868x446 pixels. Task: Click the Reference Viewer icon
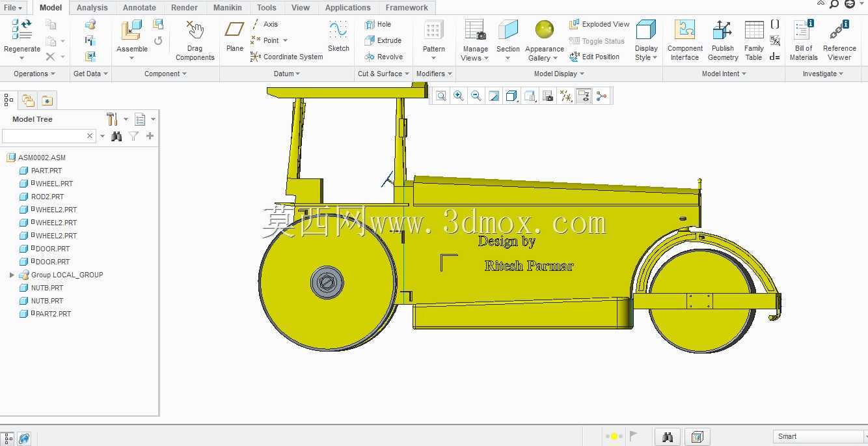[839, 30]
